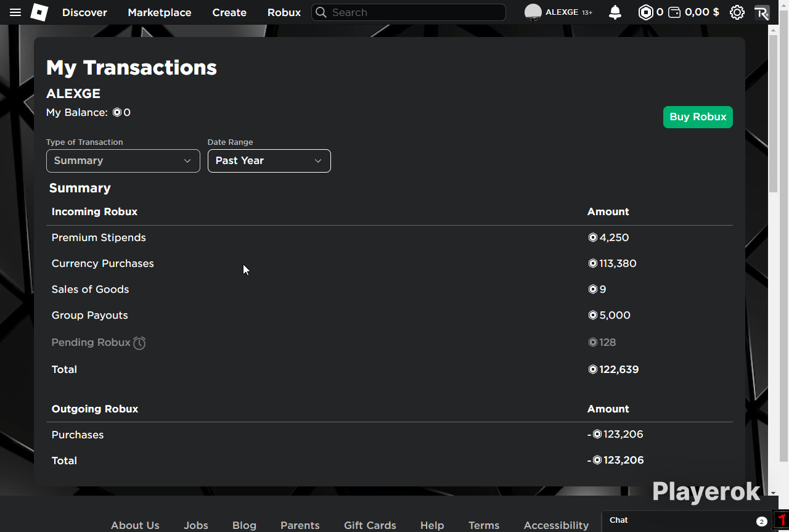Open the Terms footer link
789x532 pixels.
484,525
